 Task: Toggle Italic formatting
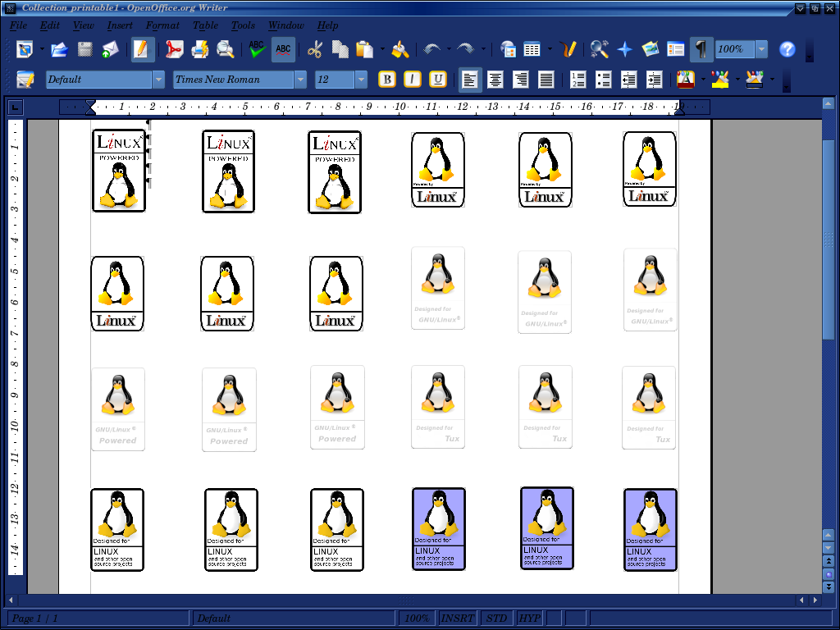(412, 80)
